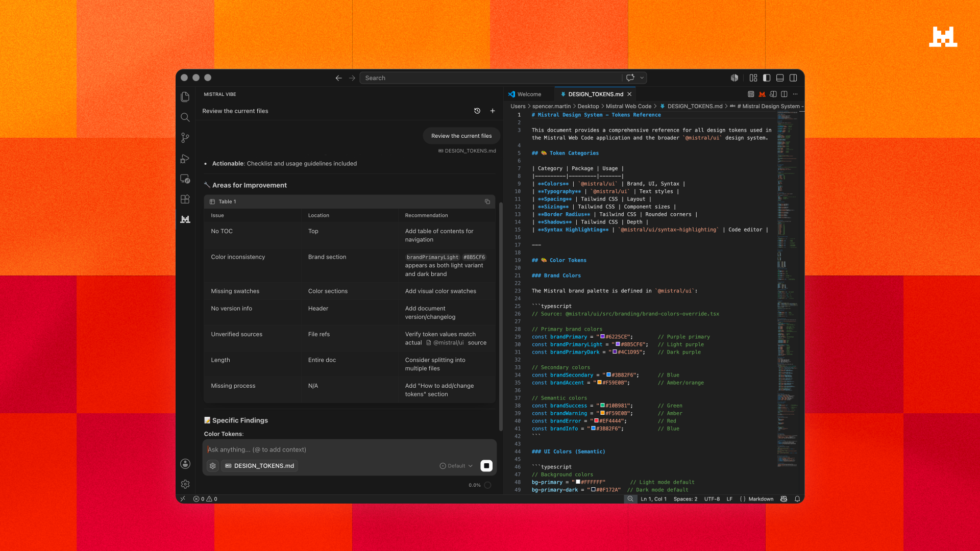Image resolution: width=980 pixels, height=551 pixels.
Task: Toggle secondary side bar visibility
Action: (x=793, y=78)
